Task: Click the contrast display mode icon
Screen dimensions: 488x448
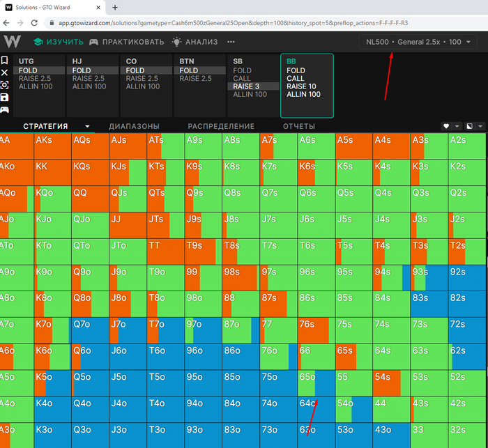Action: tap(469, 126)
